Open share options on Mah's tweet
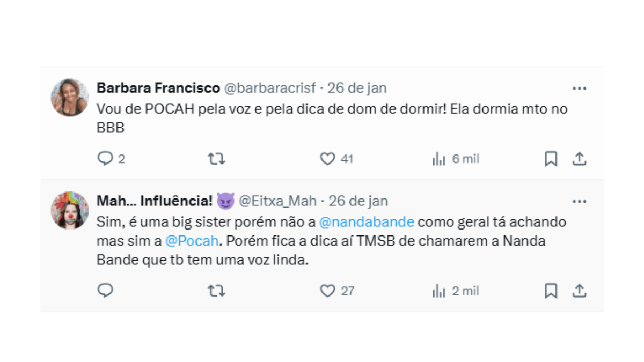This screenshot has height=362, width=644. pyautogui.click(x=579, y=291)
